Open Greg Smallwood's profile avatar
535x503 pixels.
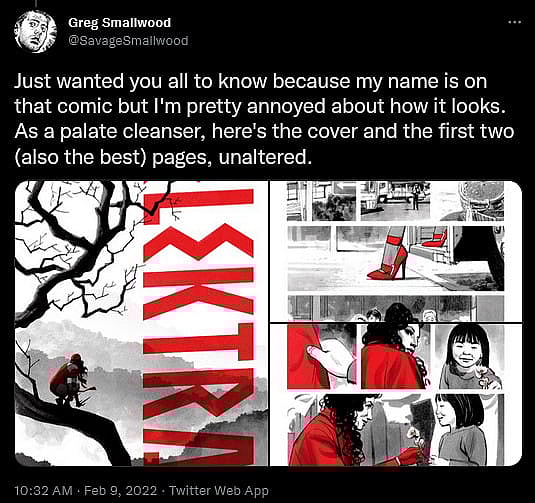35,32
